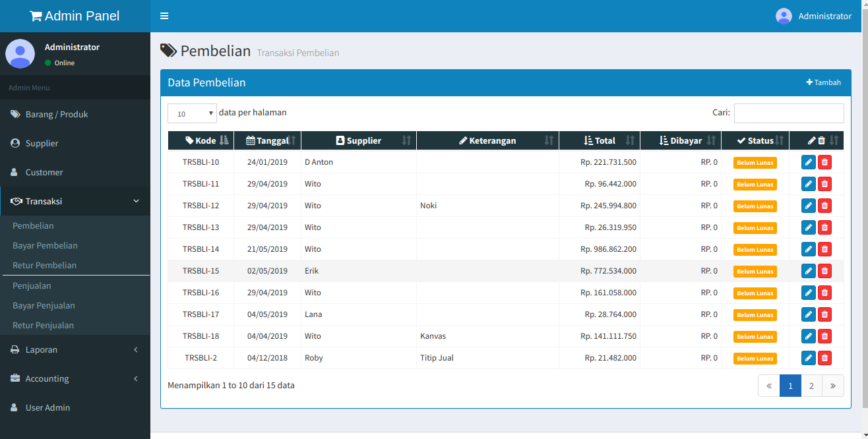Image resolution: width=868 pixels, height=439 pixels.
Task: Delete purchase TRSBLI-16 with trash icon
Action: tap(824, 293)
